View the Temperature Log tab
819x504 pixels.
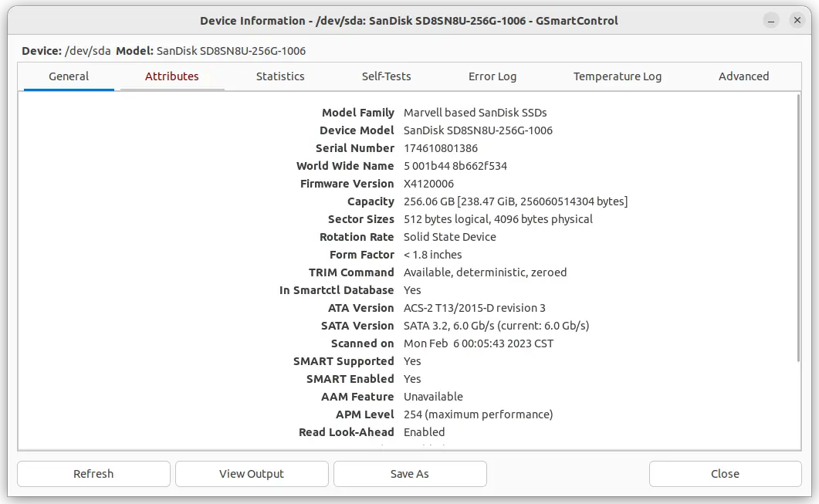(x=618, y=76)
